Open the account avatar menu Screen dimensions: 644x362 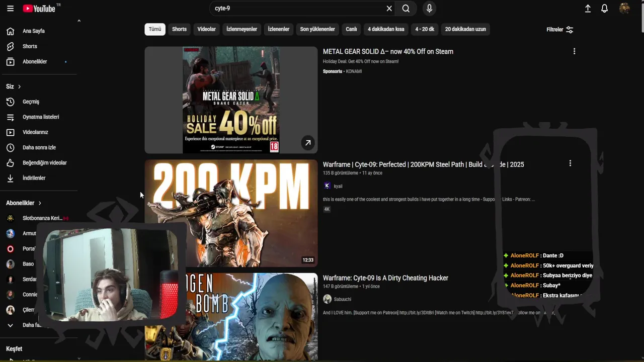click(x=624, y=9)
